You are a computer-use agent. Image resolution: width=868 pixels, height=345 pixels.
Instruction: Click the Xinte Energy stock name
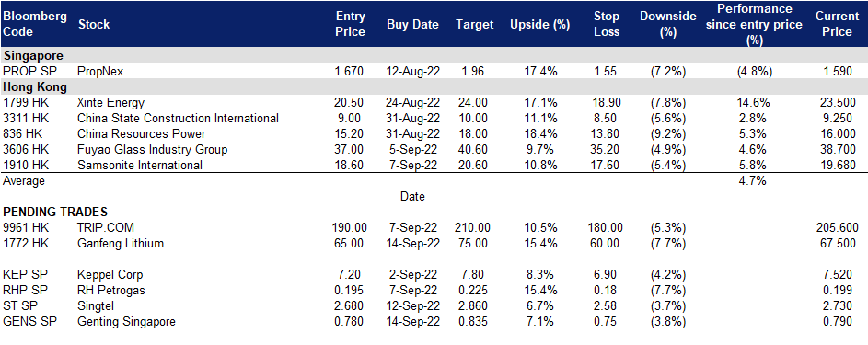(x=110, y=102)
